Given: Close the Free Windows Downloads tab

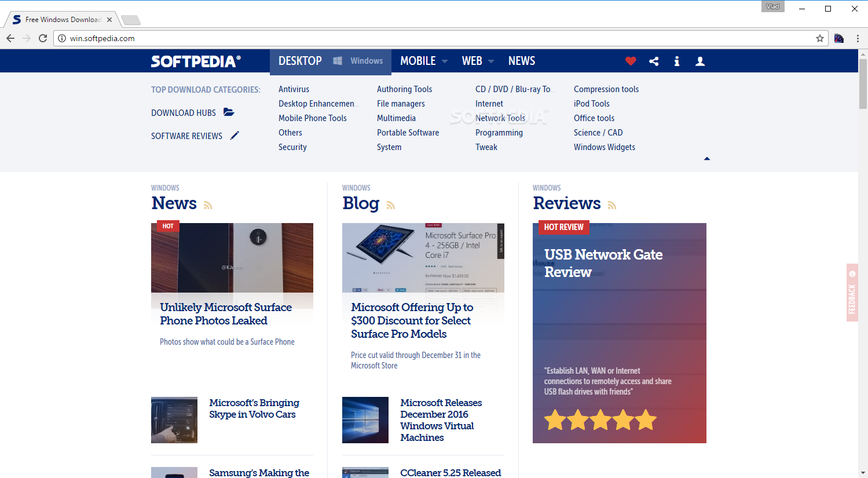Looking at the screenshot, I should [109, 20].
